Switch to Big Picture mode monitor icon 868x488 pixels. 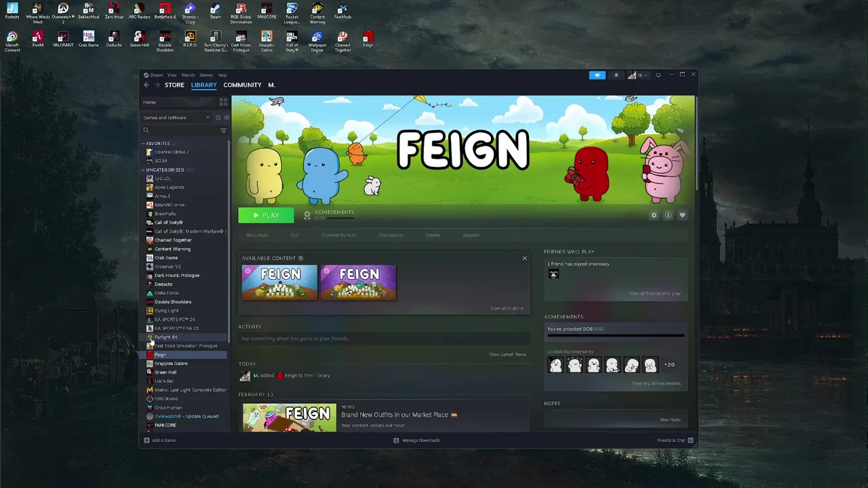[658, 75]
